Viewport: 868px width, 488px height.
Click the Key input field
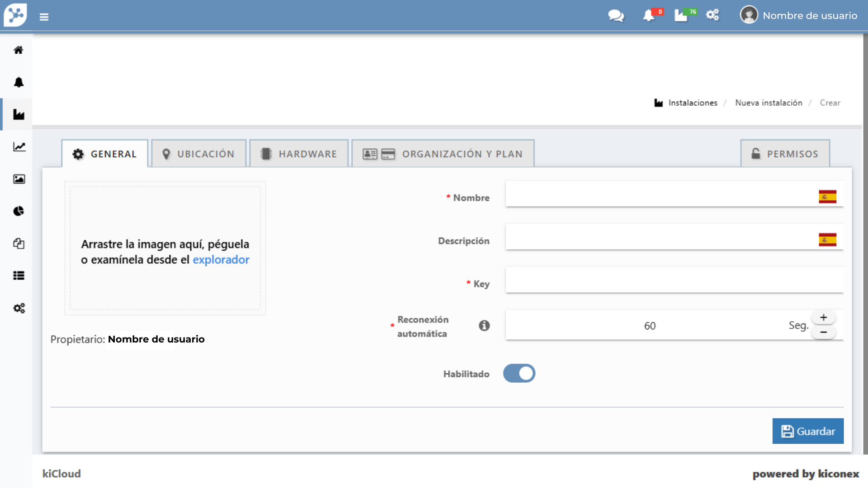click(674, 280)
